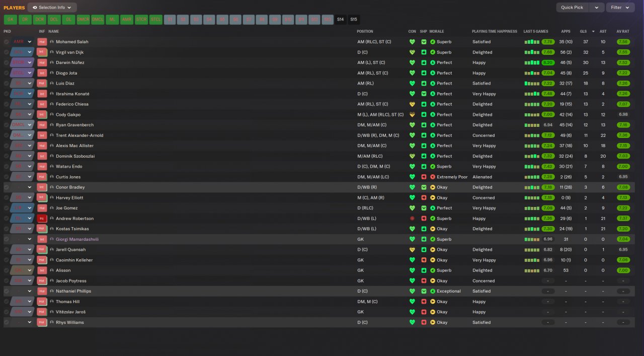Click Cody Gakpo's condition heart icon

pyautogui.click(x=412, y=114)
